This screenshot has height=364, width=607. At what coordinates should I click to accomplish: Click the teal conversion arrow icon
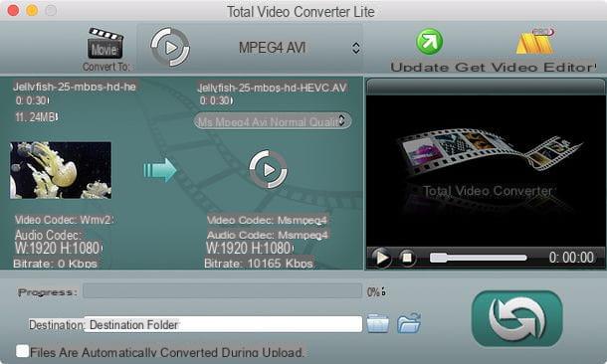(160, 170)
